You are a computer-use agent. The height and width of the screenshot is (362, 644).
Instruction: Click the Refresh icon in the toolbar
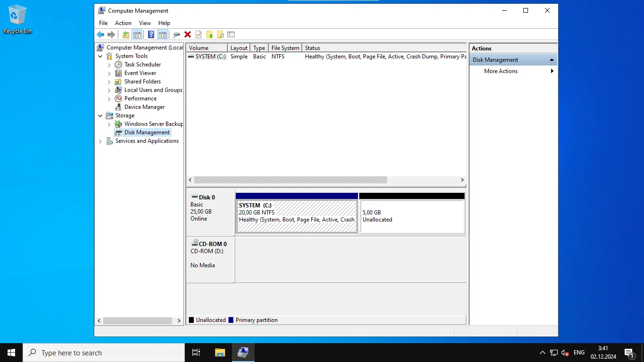coord(198,34)
